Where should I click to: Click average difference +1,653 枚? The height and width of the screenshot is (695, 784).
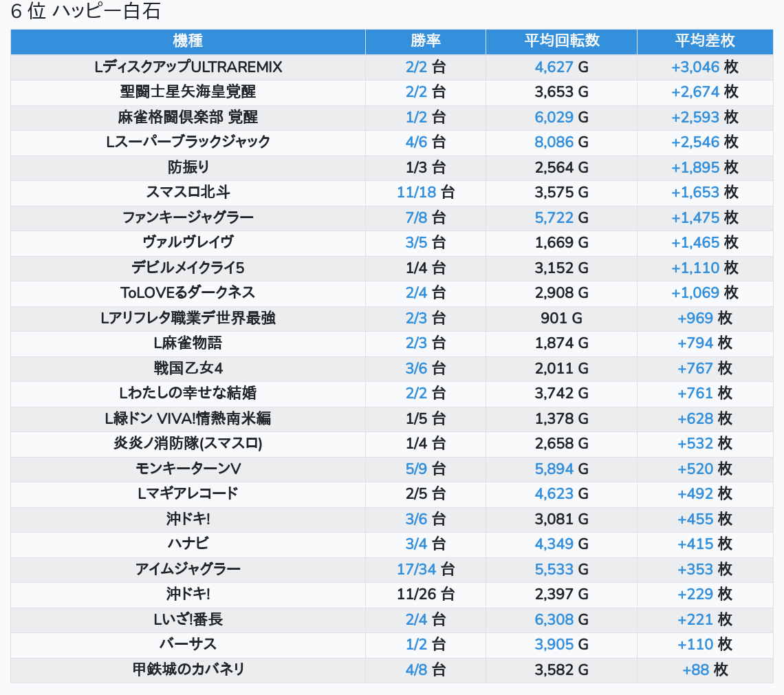pyautogui.click(x=705, y=192)
